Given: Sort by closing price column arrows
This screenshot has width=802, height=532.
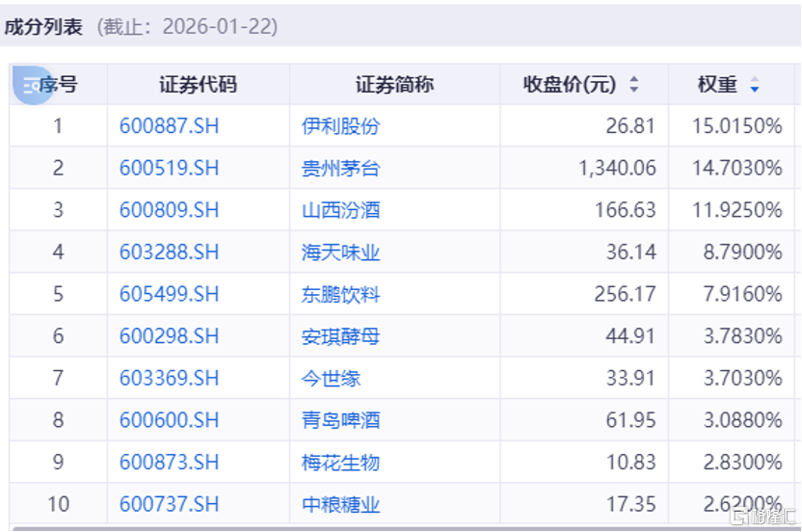Looking at the screenshot, I should (633, 85).
